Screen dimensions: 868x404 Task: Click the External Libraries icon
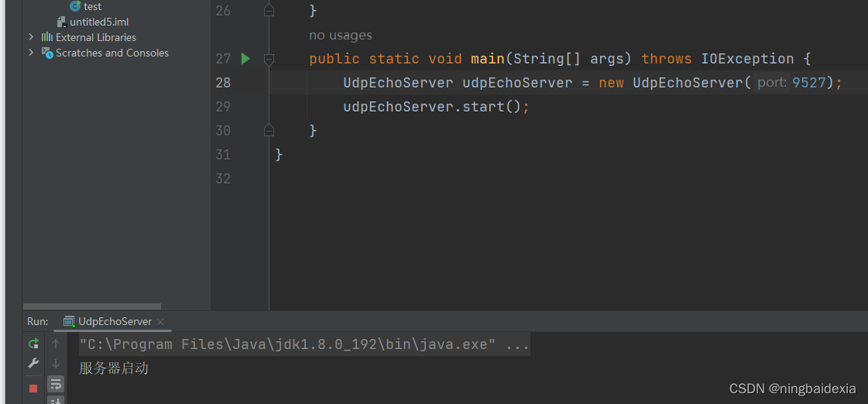[47, 37]
